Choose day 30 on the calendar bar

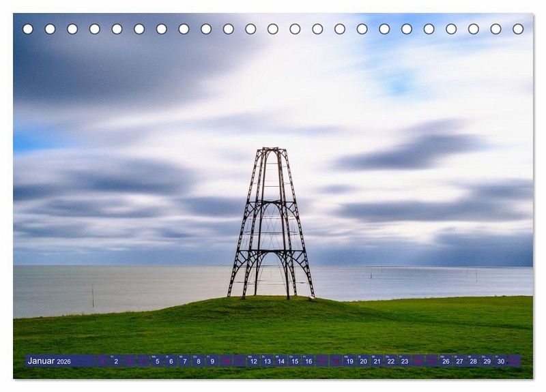pyautogui.click(x=500, y=361)
